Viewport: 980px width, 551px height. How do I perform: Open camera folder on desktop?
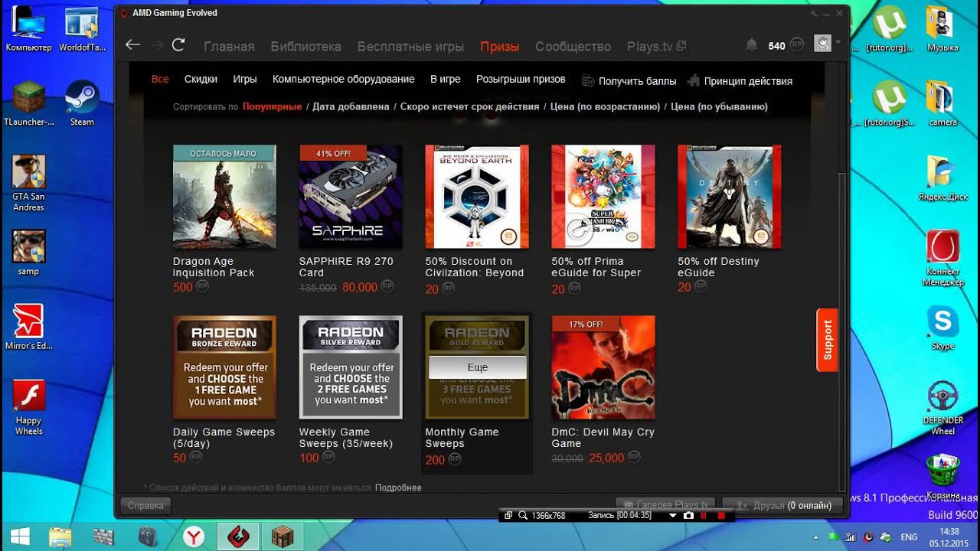click(942, 103)
